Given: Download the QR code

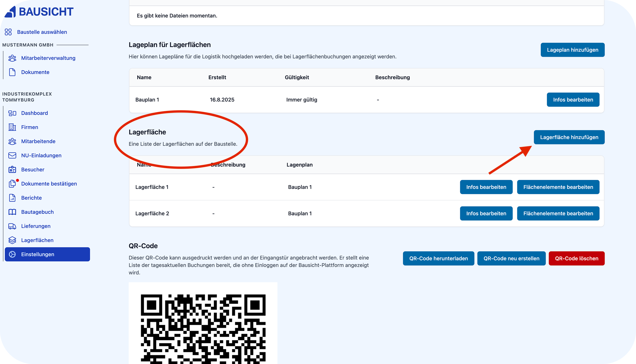Looking at the screenshot, I should [438, 258].
